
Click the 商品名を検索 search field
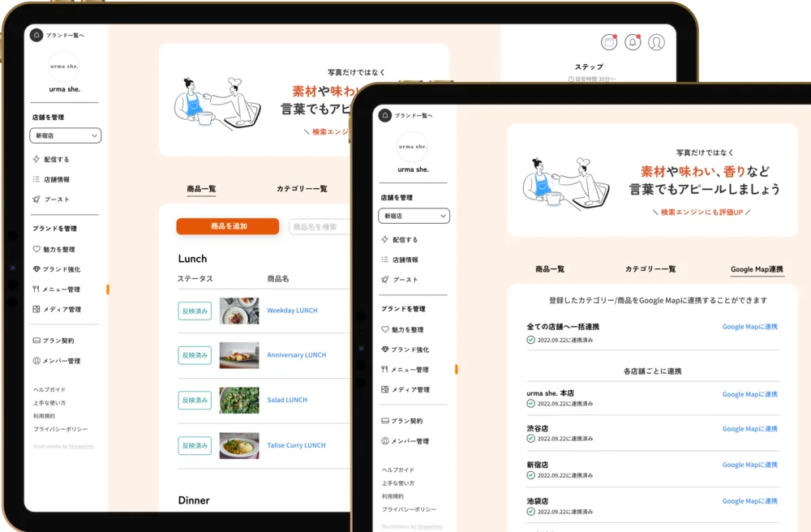(x=320, y=227)
